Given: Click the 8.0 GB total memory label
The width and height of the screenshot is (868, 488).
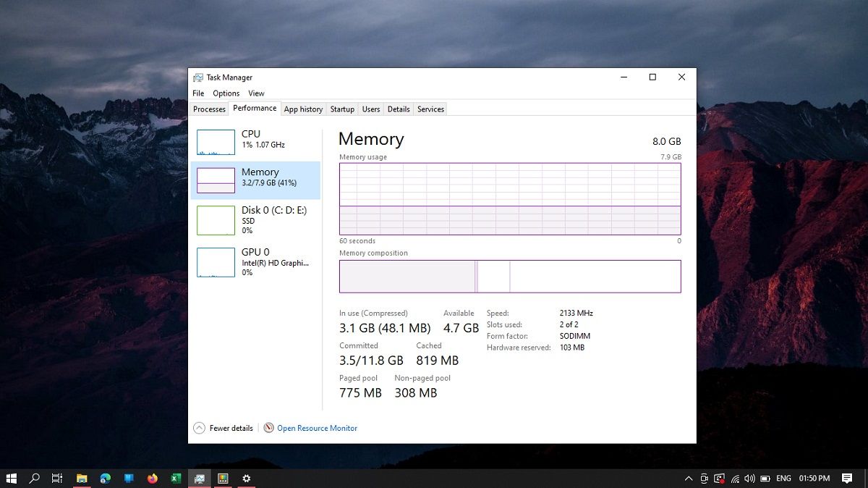Looking at the screenshot, I should [666, 142].
